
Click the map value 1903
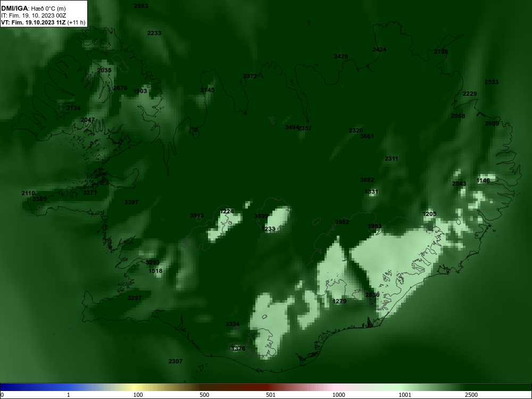point(140,91)
